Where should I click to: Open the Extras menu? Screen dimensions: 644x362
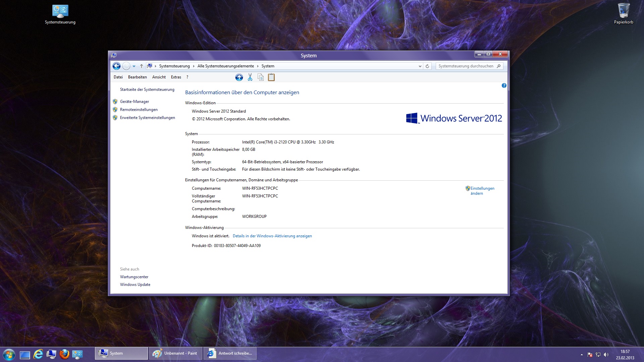point(176,77)
